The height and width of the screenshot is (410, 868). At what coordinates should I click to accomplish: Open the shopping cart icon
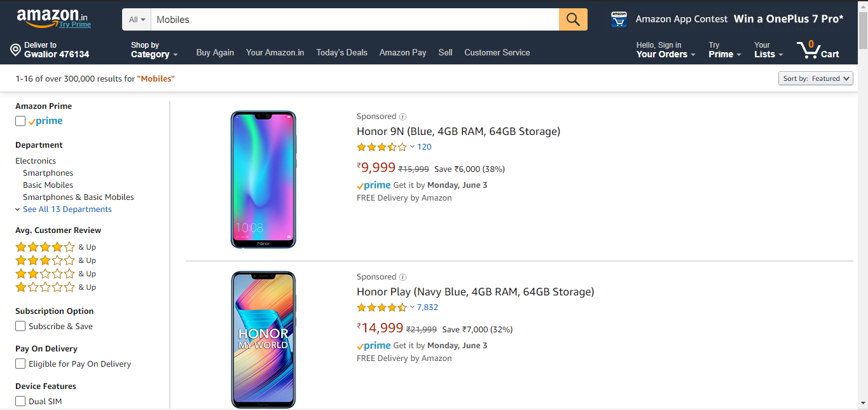pyautogui.click(x=809, y=50)
